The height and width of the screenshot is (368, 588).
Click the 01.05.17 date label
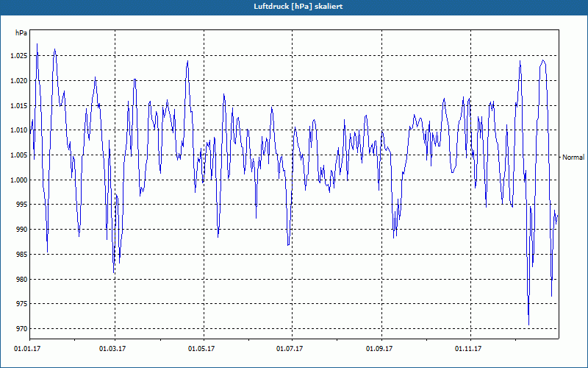(x=201, y=349)
